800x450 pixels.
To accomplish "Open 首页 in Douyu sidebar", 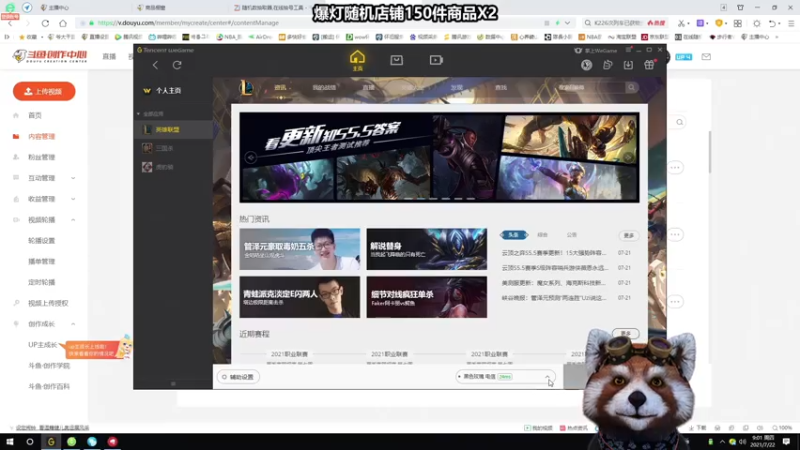I will [x=35, y=115].
